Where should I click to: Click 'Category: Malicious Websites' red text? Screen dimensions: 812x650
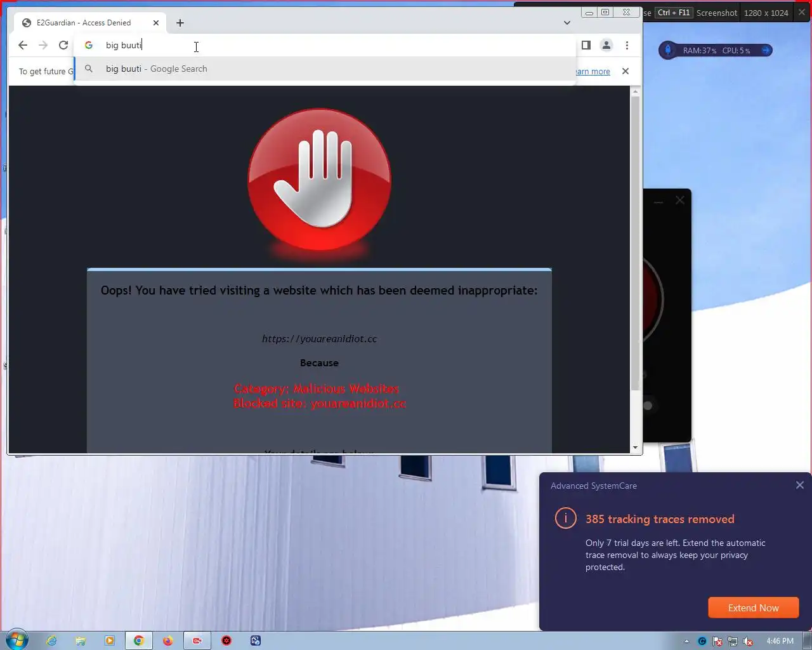(317, 388)
